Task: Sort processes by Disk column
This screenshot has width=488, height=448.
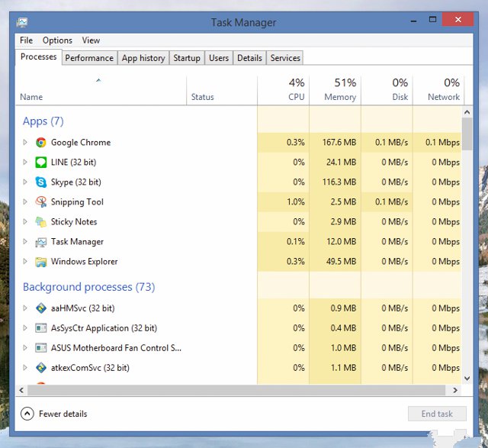Action: tap(387, 91)
